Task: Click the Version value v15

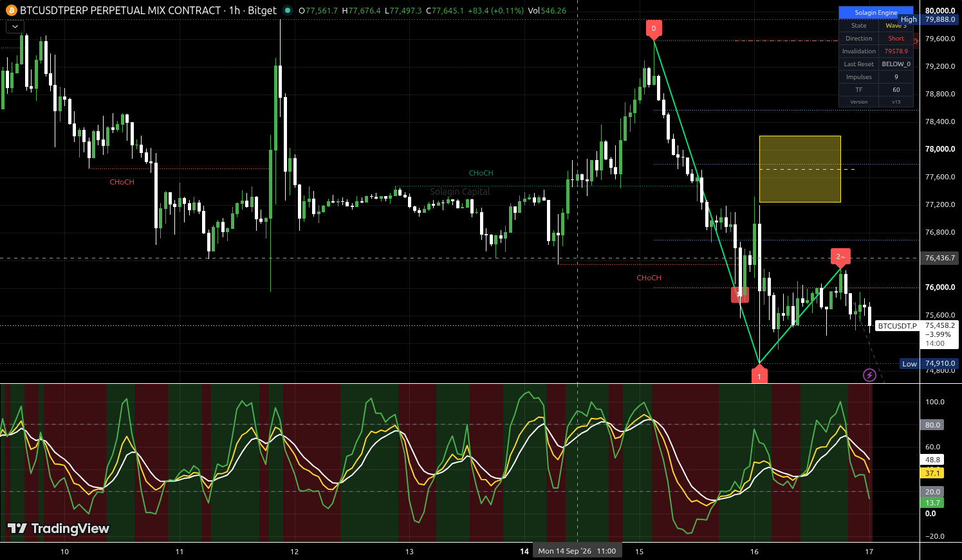Action: pyautogui.click(x=896, y=102)
